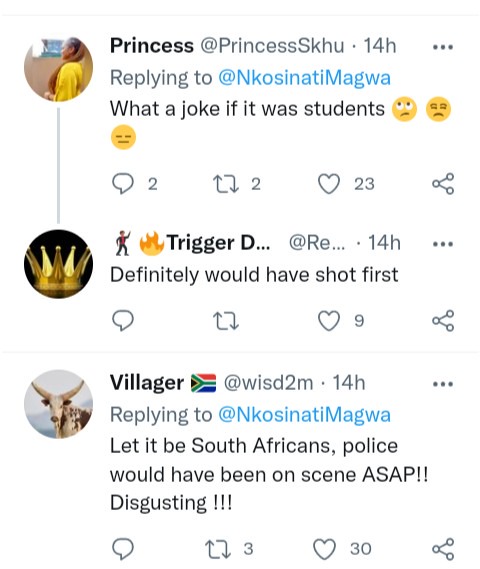Image resolution: width=480 pixels, height=569 pixels.
Task: Retweet the 'Definitely would have shot first' tweet
Action: [226, 321]
